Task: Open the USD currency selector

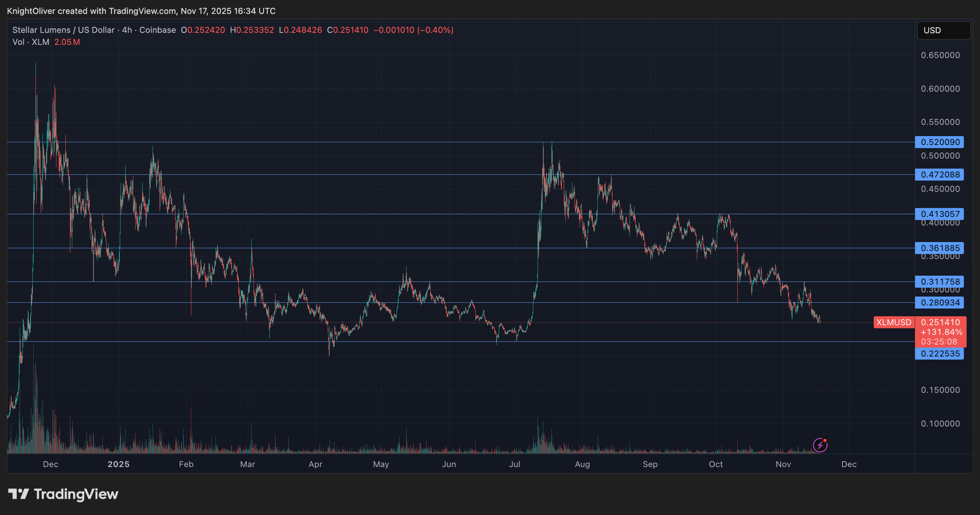Action: 943,31
